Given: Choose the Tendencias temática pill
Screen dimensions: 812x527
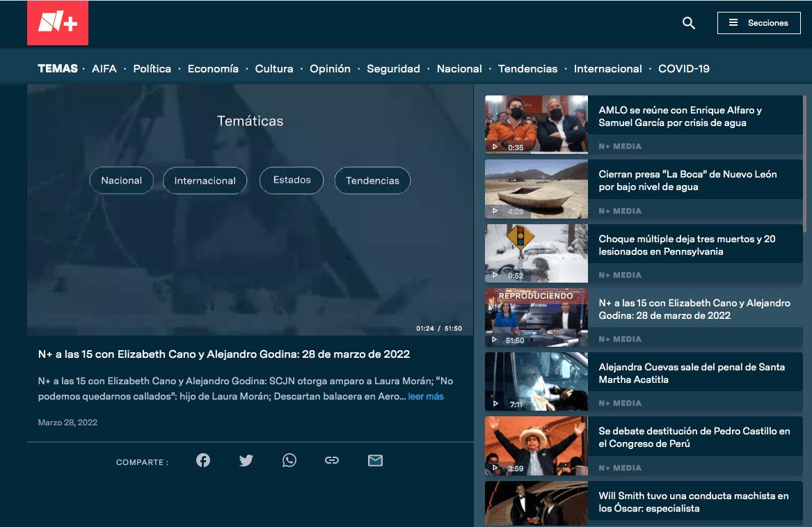Looking at the screenshot, I should (372, 180).
